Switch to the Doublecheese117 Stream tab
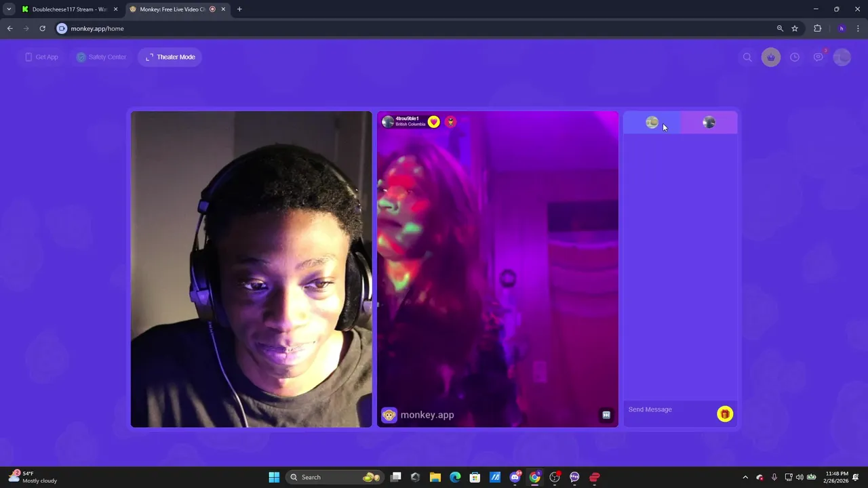This screenshot has width=868, height=488. 69,9
